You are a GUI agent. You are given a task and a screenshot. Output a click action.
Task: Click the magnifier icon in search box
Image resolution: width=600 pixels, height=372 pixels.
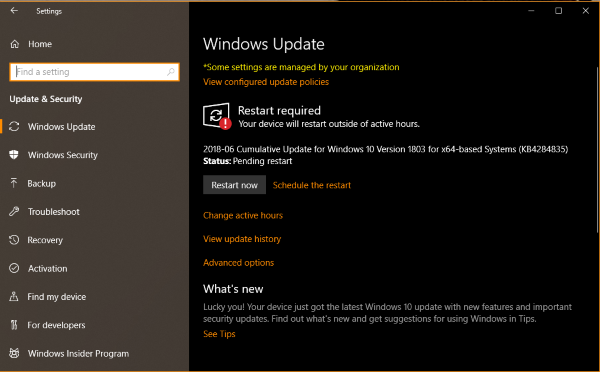point(171,72)
